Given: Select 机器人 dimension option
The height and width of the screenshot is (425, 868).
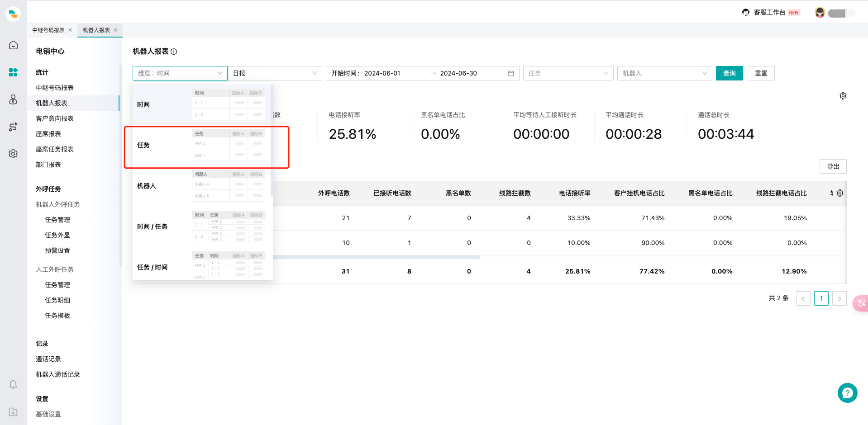Looking at the screenshot, I should pyautogui.click(x=201, y=186).
